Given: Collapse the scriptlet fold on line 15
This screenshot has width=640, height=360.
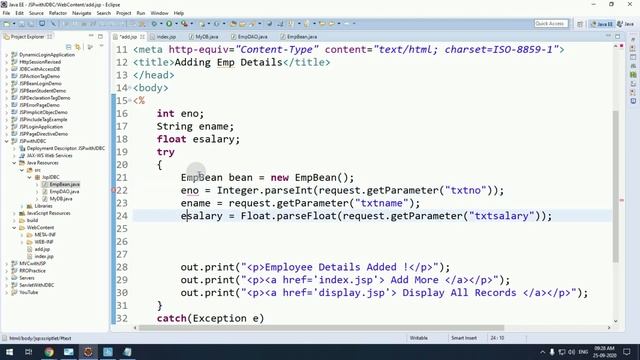Looking at the screenshot, I should point(130,100).
